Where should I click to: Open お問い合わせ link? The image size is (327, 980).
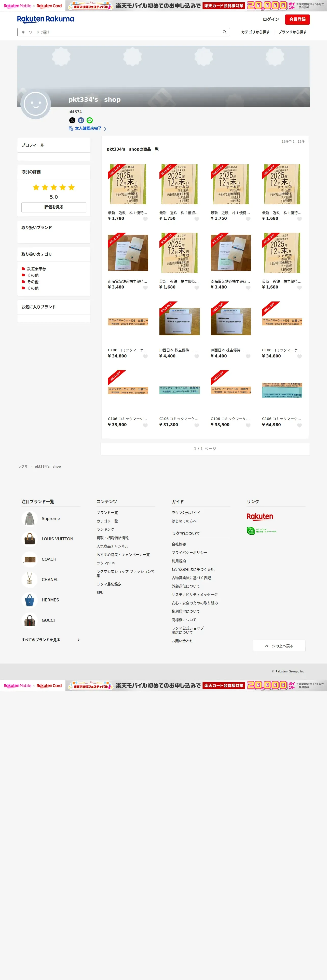click(182, 641)
